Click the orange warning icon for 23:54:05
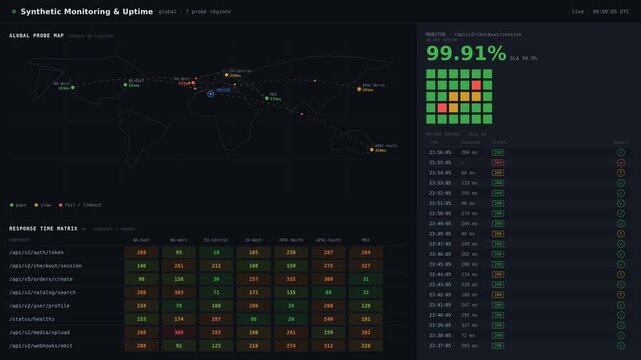The width and height of the screenshot is (641, 360). (x=621, y=173)
